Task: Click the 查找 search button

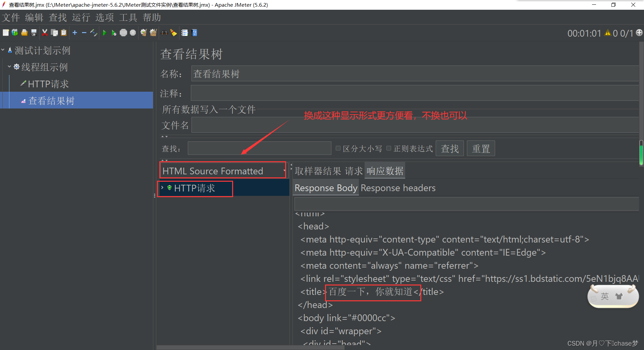Action: [x=449, y=148]
